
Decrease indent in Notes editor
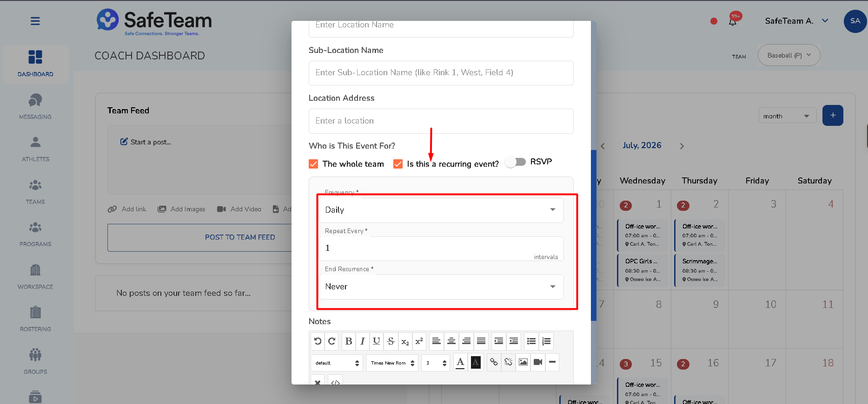tap(514, 341)
